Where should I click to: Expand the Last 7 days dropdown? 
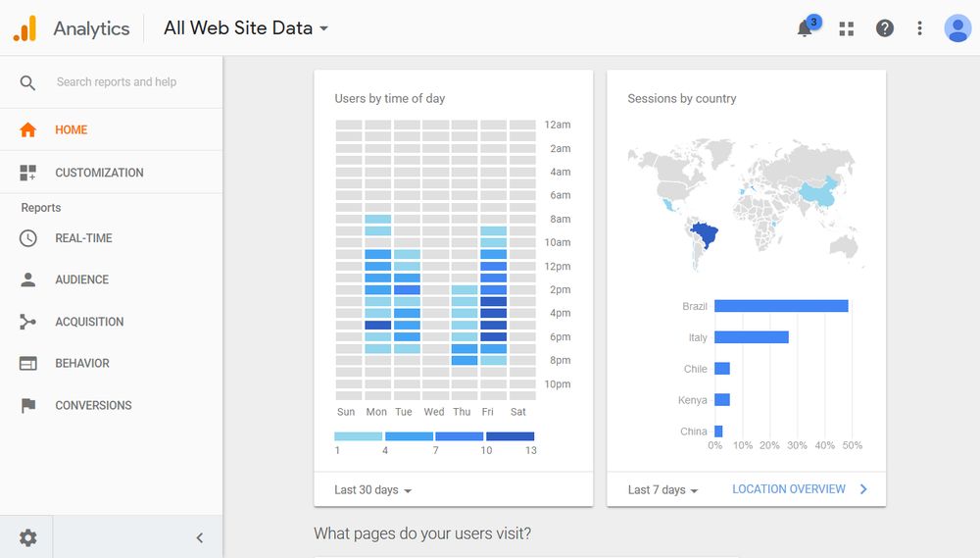click(662, 490)
